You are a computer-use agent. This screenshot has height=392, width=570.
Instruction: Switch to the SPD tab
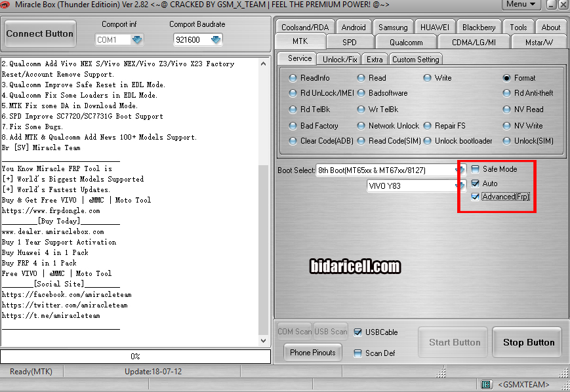coord(350,42)
